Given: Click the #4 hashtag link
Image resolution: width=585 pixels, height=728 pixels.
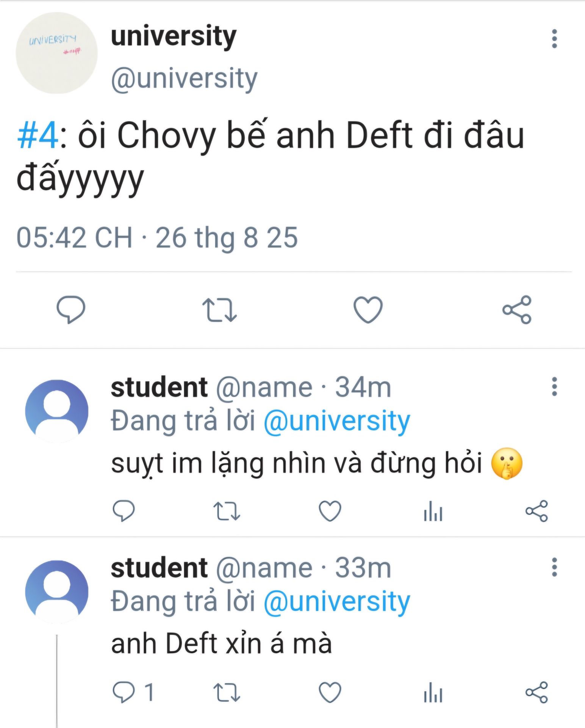Looking at the screenshot, I should [x=38, y=135].
